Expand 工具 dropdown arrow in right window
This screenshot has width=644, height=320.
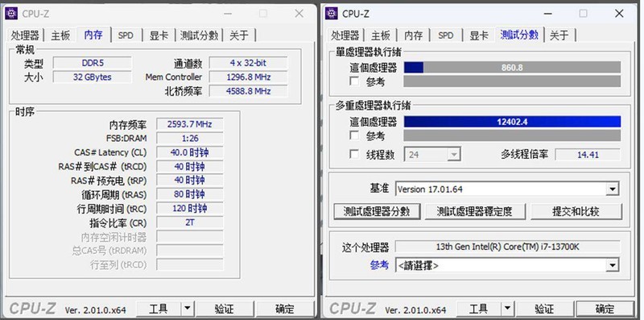[x=508, y=309]
